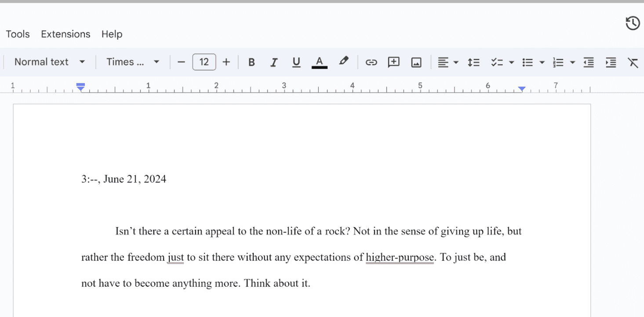Image resolution: width=644 pixels, height=317 pixels.
Task: Apply a bulleted list
Action: coord(528,63)
